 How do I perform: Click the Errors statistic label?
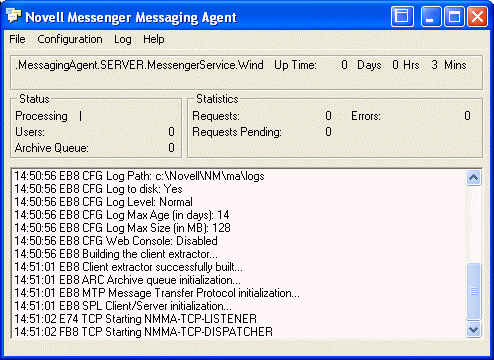pyautogui.click(x=366, y=116)
